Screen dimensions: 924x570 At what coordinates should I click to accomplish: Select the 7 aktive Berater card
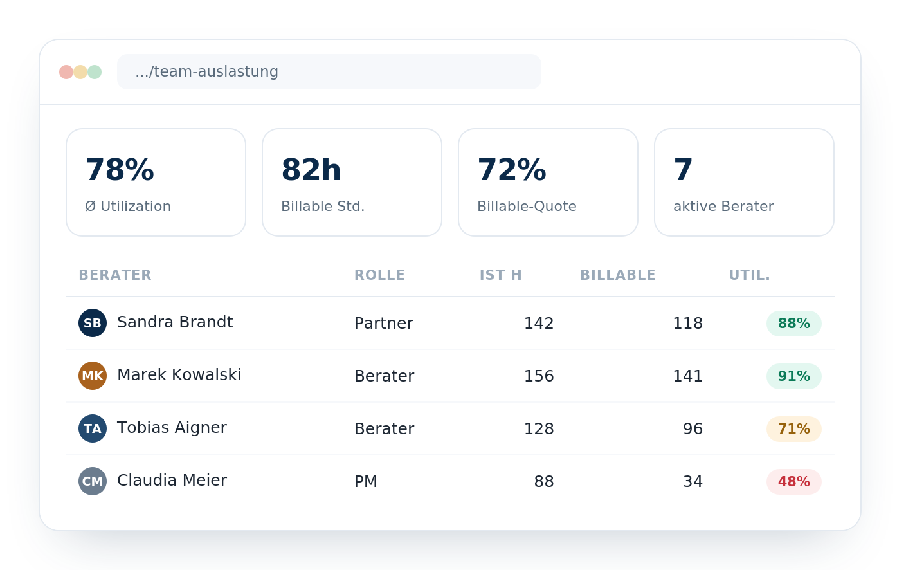pyautogui.click(x=745, y=183)
